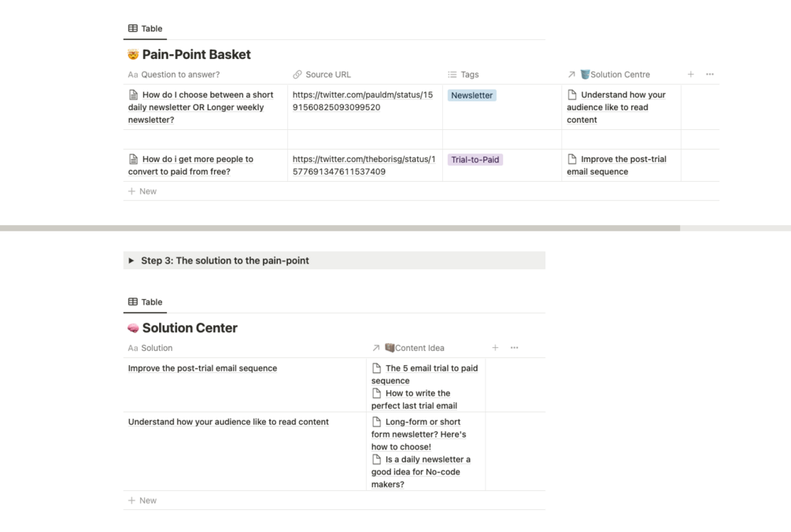
Task: Open the Source URL column header menu
Action: pyautogui.click(x=327, y=75)
